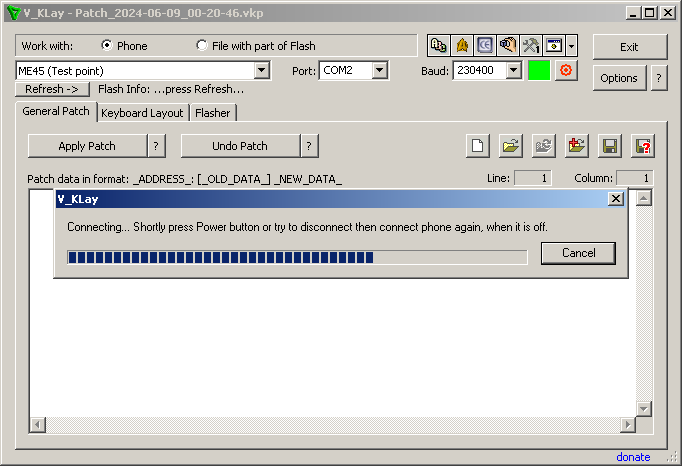Open the COM2 port dropdown

(380, 71)
